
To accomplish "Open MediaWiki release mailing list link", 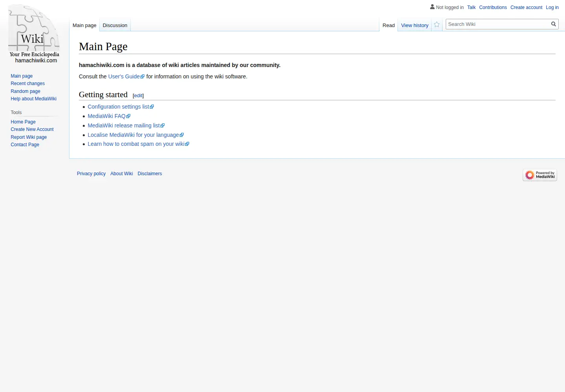I will pyautogui.click(x=126, y=125).
